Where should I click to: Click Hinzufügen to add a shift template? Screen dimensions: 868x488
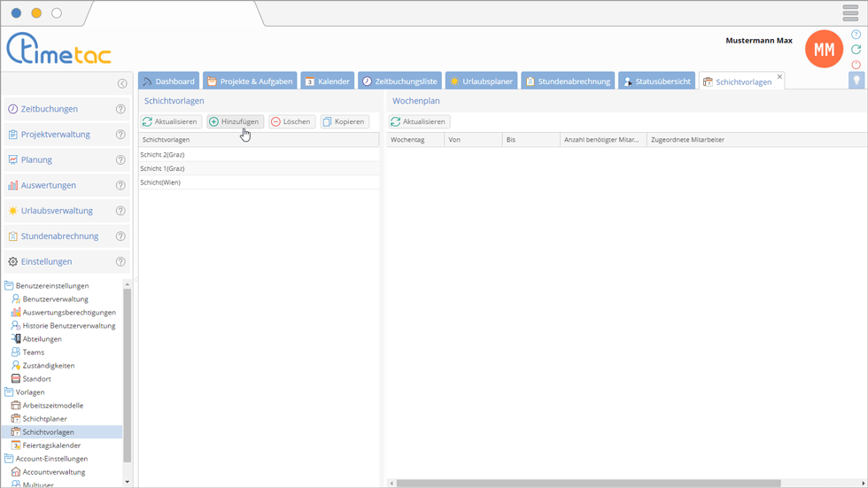235,121
